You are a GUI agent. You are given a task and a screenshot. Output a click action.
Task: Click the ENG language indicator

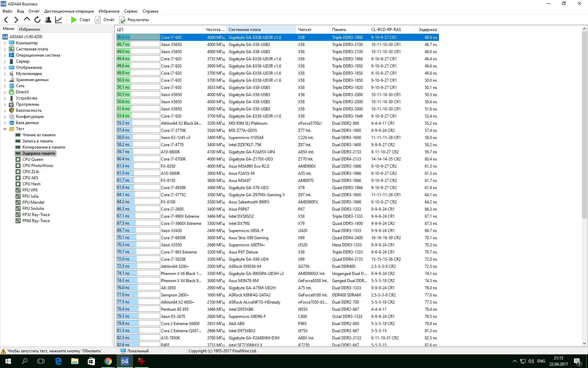coord(541,361)
